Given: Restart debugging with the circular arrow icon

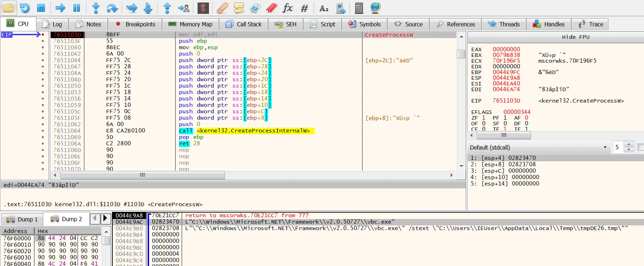Looking at the screenshot, I should (25, 7).
